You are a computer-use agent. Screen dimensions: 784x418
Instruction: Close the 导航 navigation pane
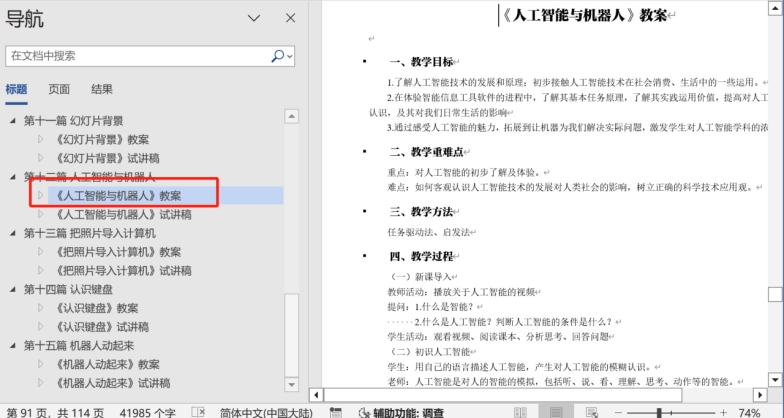coord(290,18)
